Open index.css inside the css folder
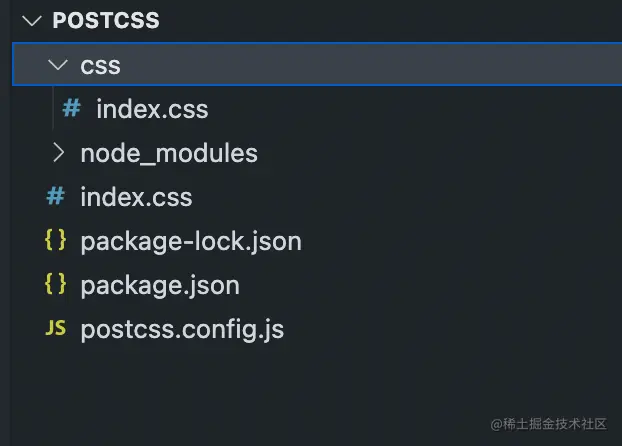Image resolution: width=622 pixels, height=446 pixels. coord(152,109)
